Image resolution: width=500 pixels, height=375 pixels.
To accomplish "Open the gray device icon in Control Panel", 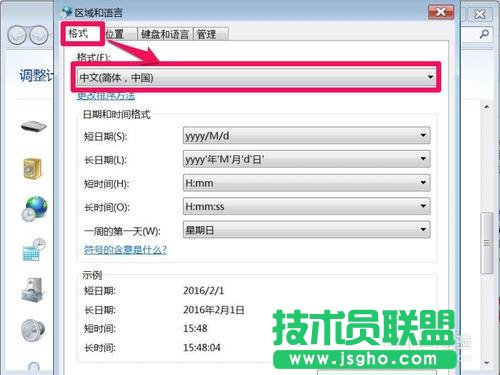I will [x=34, y=127].
